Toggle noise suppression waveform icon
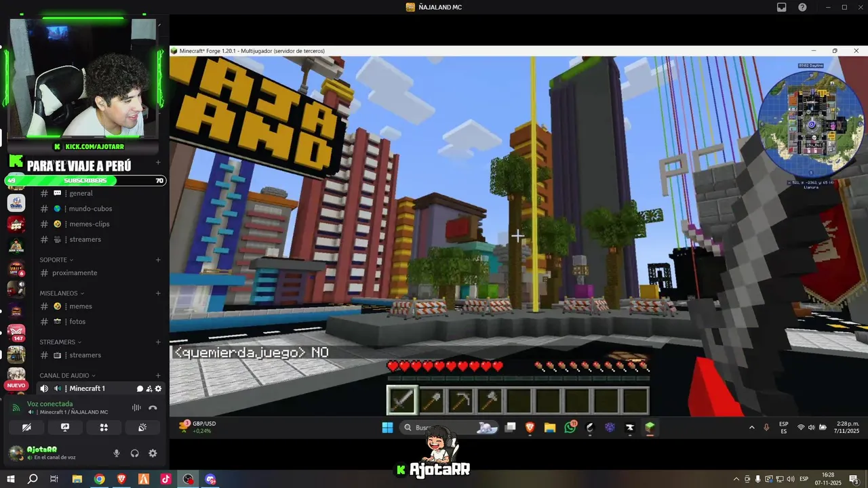868x488 pixels. (x=136, y=408)
